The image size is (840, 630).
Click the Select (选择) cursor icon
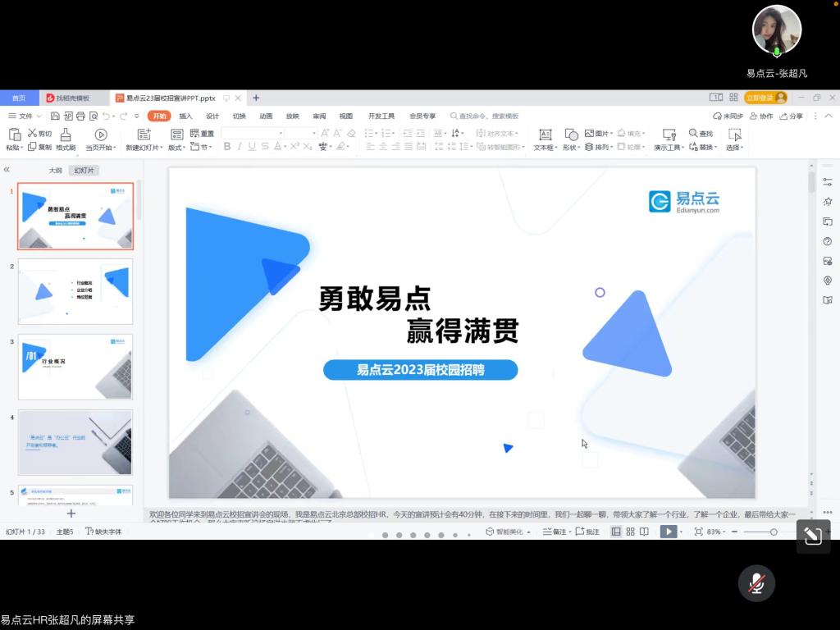tap(734, 135)
